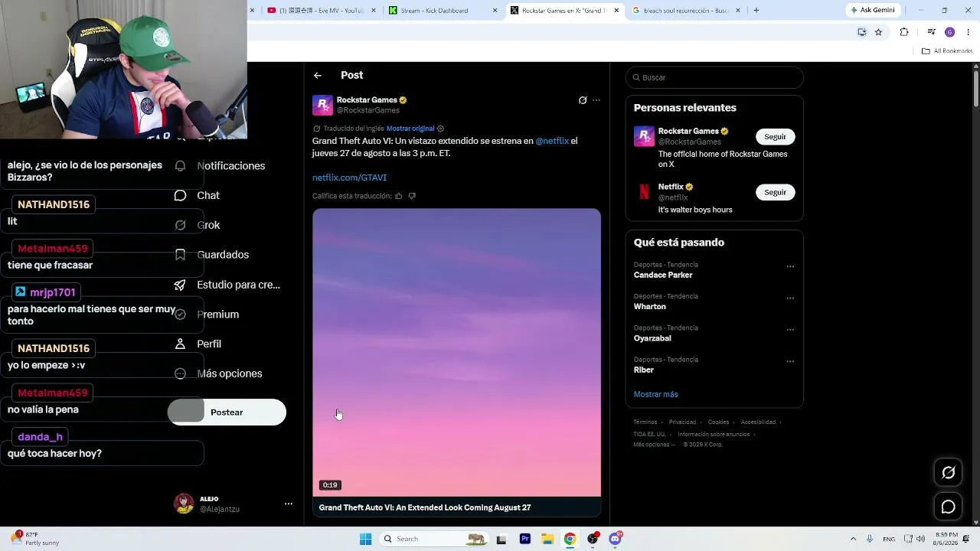Open Chrome media controls icon

click(931, 32)
